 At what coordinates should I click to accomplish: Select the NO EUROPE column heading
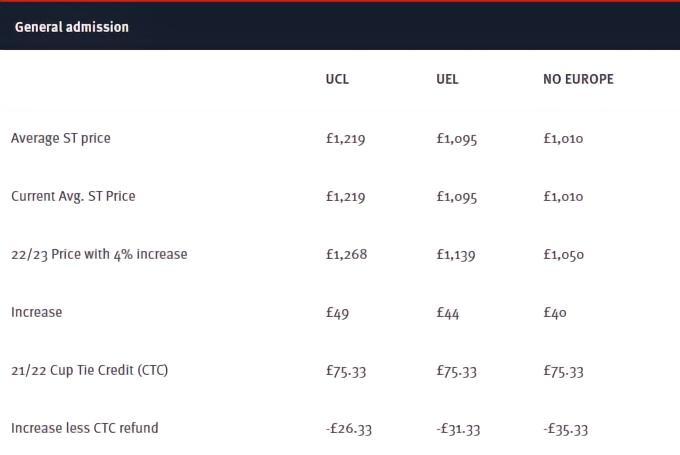[x=578, y=79]
